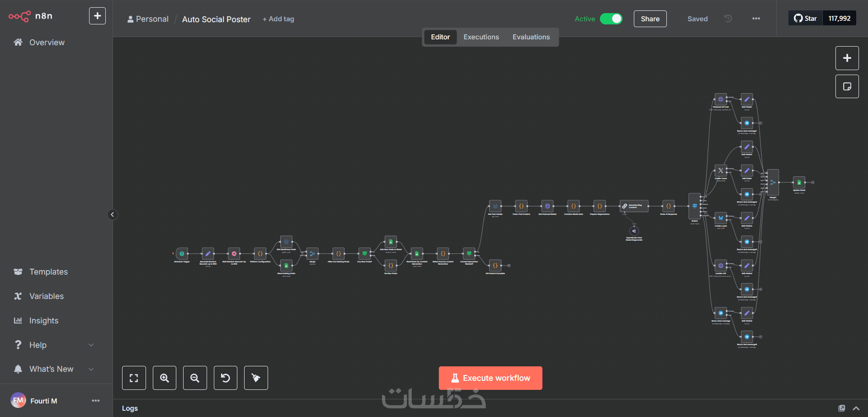Open the Insights section
This screenshot has height=417, width=868.
click(x=43, y=321)
